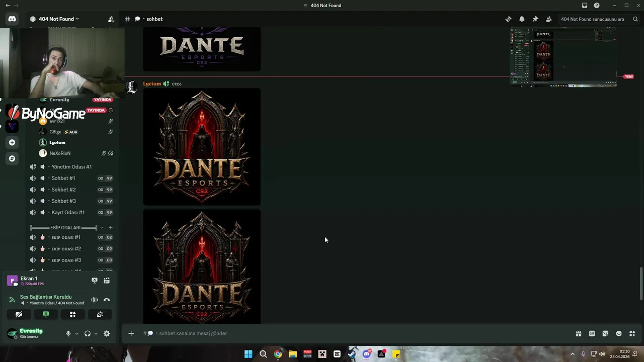Open Lycium's avatar in chat
Viewport: 644px width, 362px height.
pos(131,87)
